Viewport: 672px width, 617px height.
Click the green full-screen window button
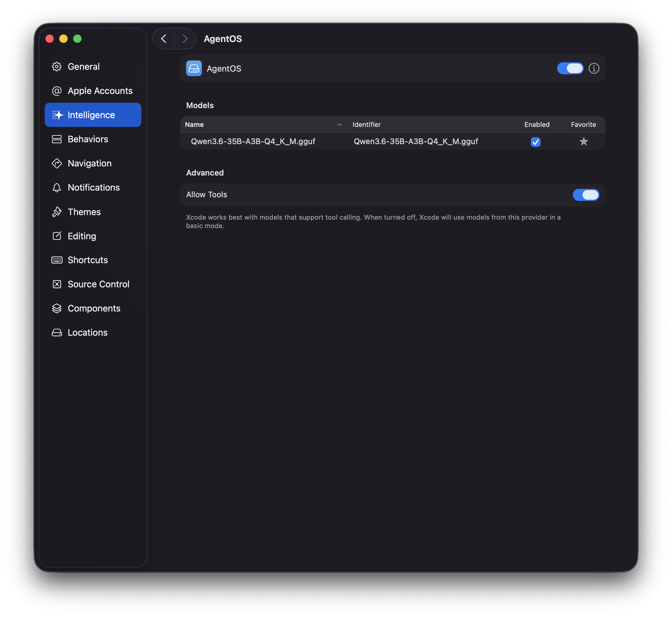pos(77,39)
